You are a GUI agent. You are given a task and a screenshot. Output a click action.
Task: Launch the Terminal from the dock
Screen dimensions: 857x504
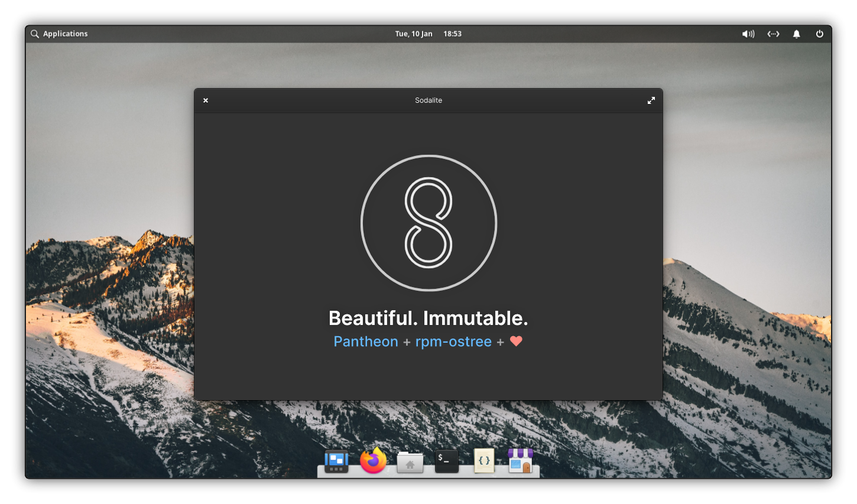point(447,461)
